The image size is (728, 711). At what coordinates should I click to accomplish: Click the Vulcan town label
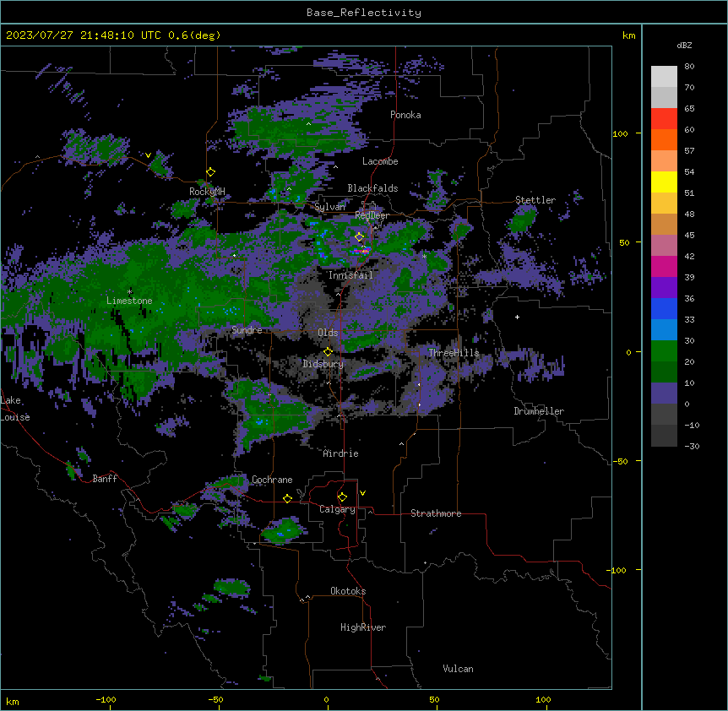pyautogui.click(x=458, y=669)
